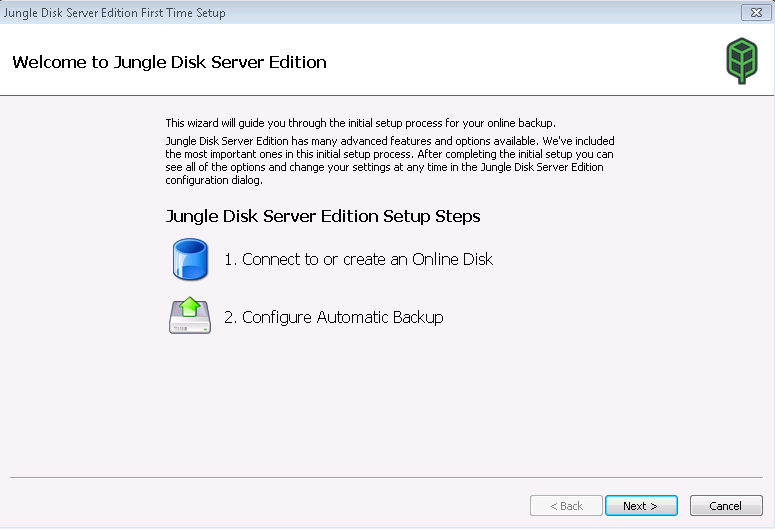Cancel the first time setup wizard
775x529 pixels.
coord(726,506)
